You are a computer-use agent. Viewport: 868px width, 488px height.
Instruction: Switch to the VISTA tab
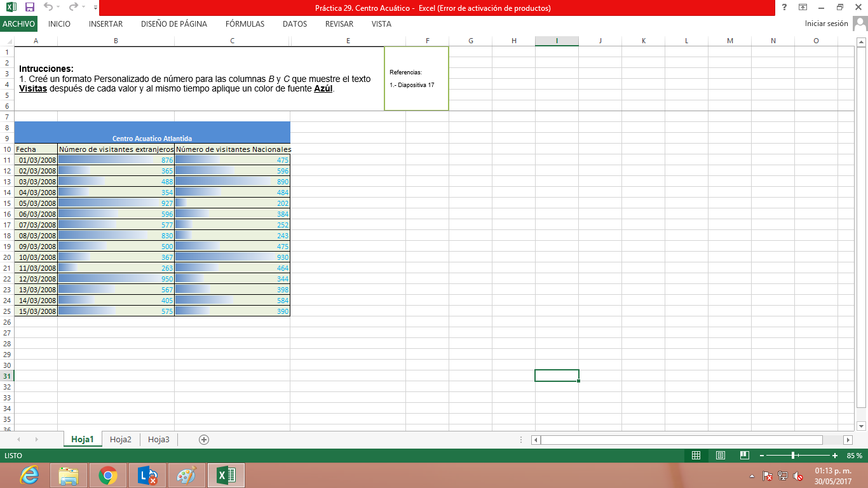(381, 24)
